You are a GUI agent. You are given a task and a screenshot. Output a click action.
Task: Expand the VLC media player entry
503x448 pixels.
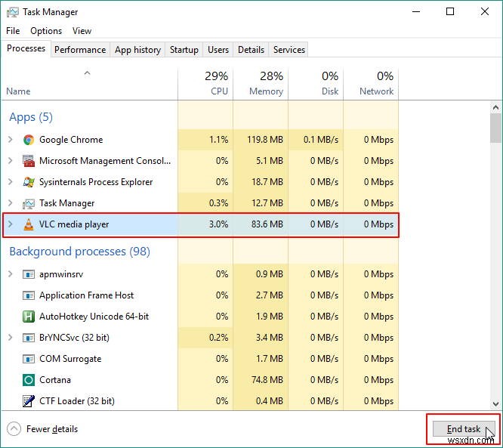click(11, 224)
